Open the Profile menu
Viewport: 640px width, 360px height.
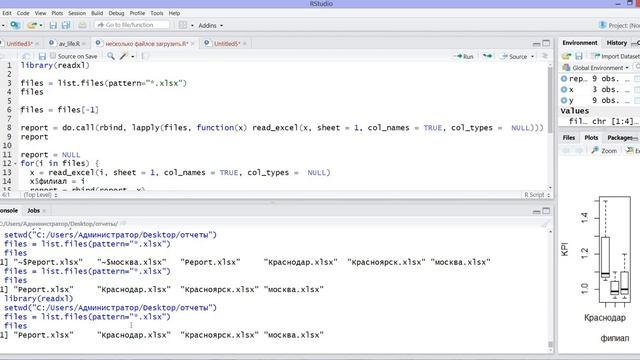click(138, 13)
